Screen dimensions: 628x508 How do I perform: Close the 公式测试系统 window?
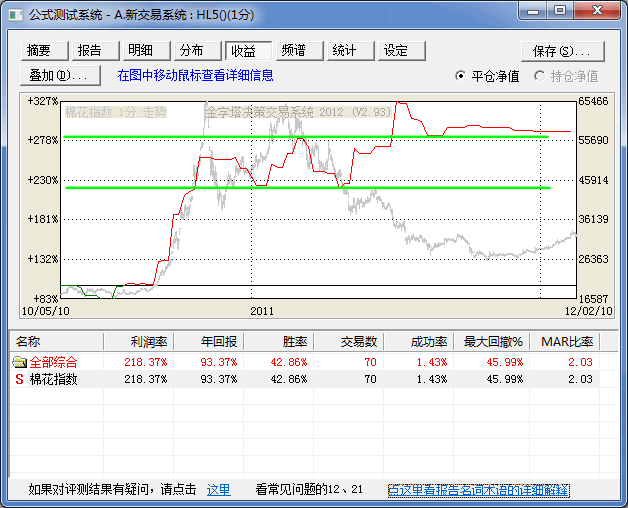point(597,11)
